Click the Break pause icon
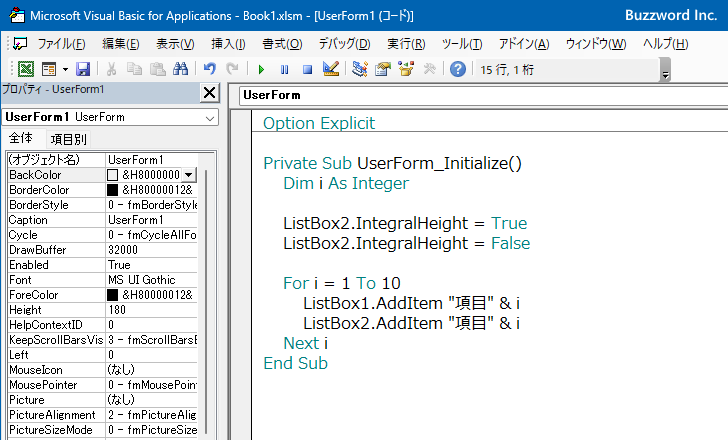 [x=284, y=70]
